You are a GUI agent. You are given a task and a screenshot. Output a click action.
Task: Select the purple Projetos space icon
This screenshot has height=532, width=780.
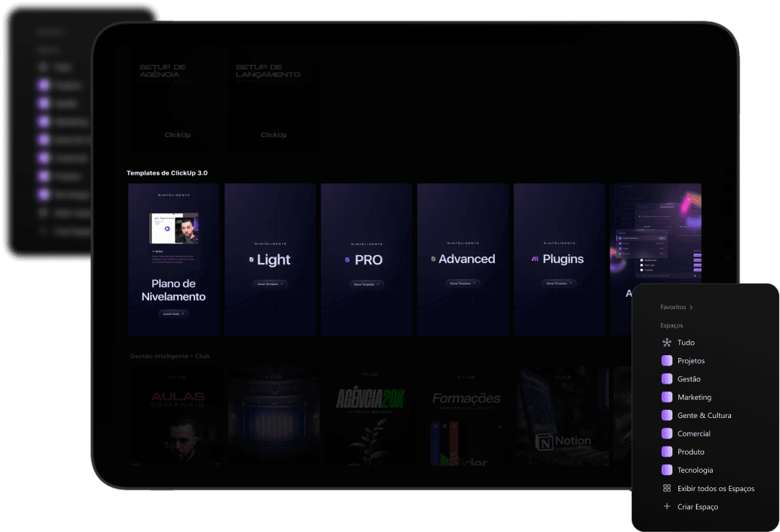(667, 360)
